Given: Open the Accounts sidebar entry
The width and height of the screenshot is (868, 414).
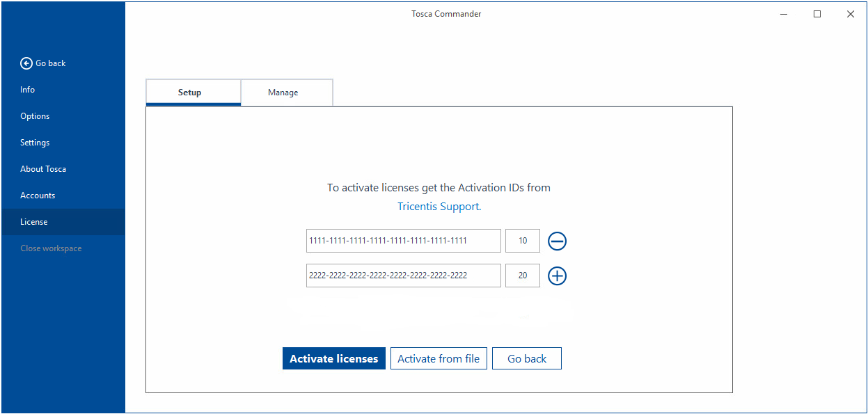Looking at the screenshot, I should point(38,196).
